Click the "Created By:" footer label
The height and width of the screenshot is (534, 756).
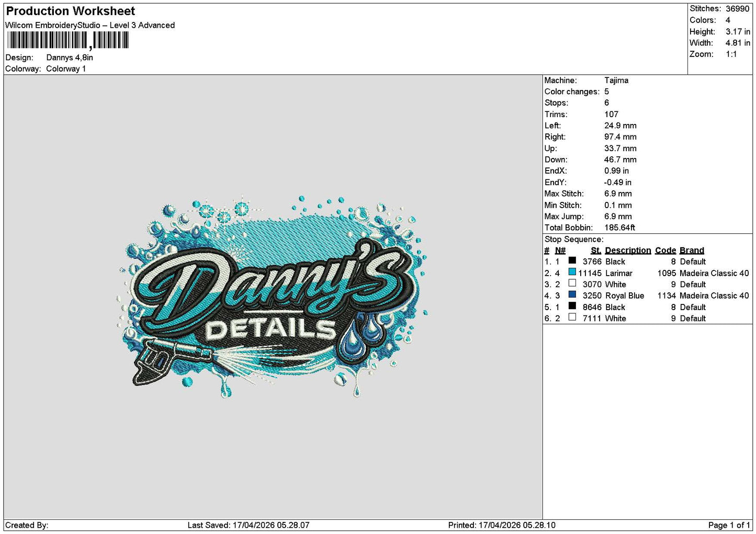coord(27,525)
